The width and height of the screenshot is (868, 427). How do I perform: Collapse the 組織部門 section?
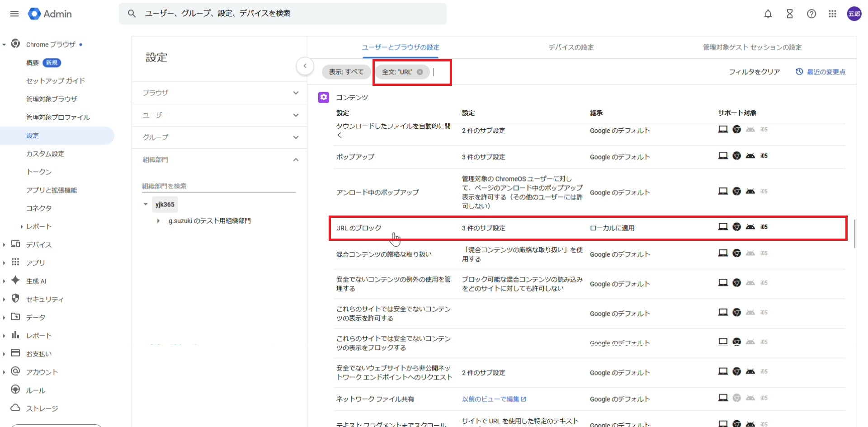click(296, 160)
